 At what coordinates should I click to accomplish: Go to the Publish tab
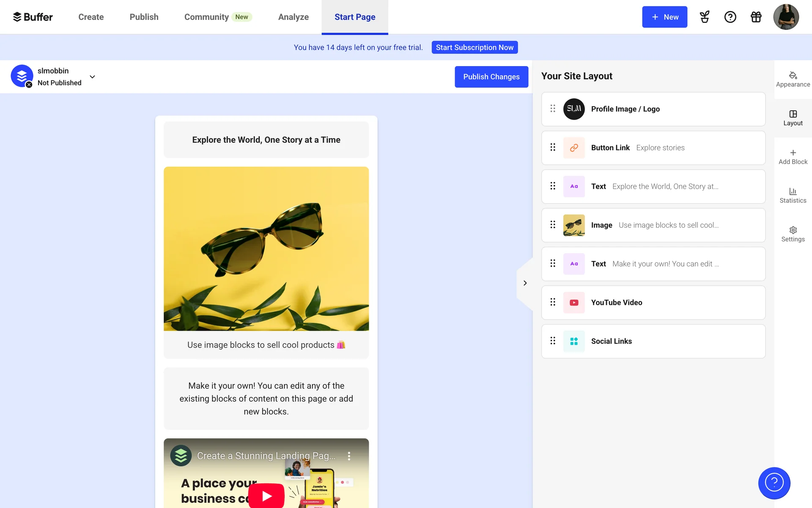(x=144, y=17)
